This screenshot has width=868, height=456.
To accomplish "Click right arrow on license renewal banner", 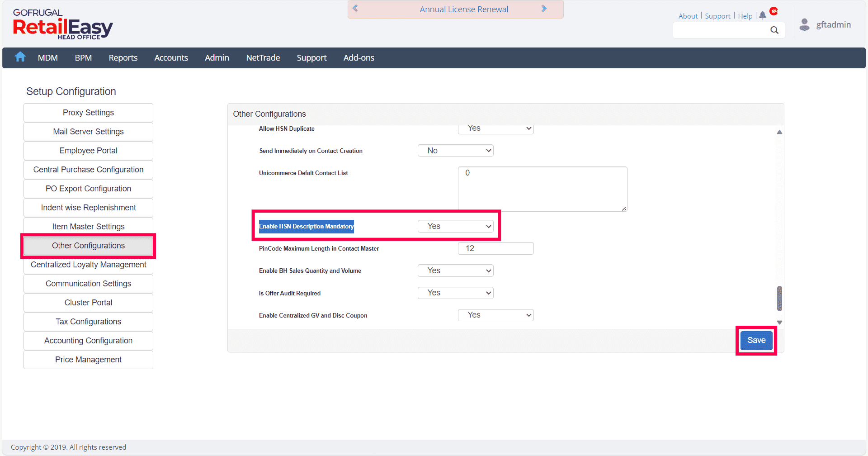I will coord(544,9).
